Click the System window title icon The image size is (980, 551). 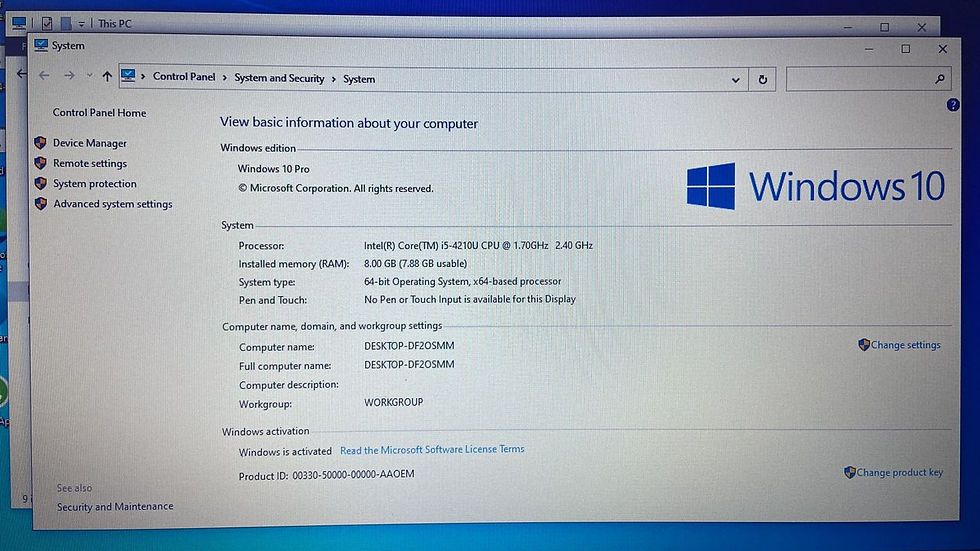tap(41, 46)
